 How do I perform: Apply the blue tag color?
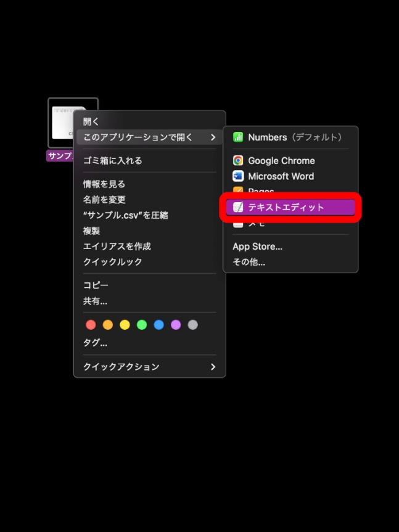tap(158, 325)
